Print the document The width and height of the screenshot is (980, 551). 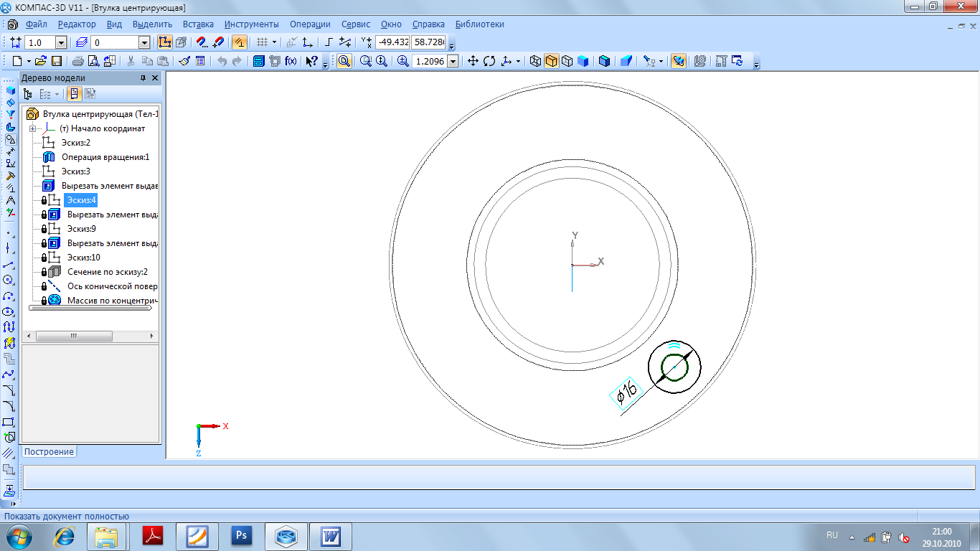click(x=78, y=62)
